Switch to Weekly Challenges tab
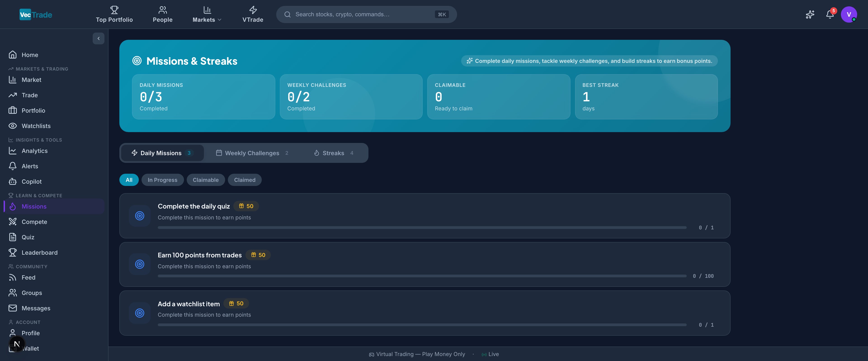This screenshot has width=868, height=361. point(252,153)
